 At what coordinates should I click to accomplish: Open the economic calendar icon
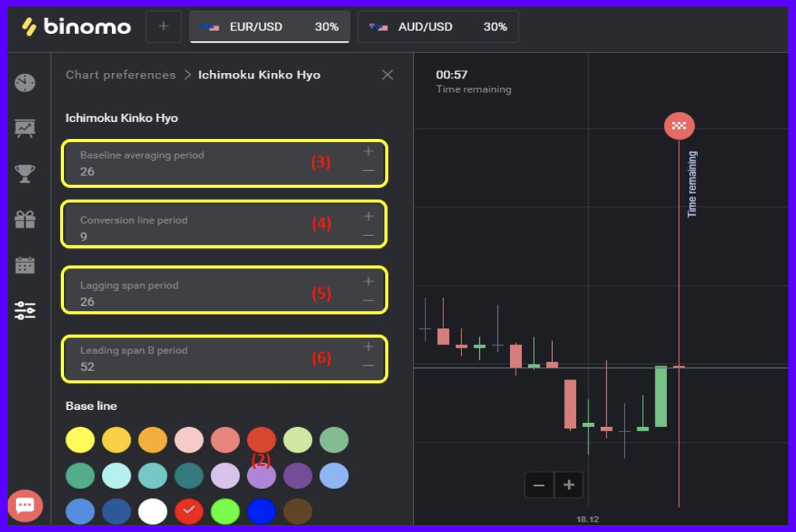coord(25,265)
